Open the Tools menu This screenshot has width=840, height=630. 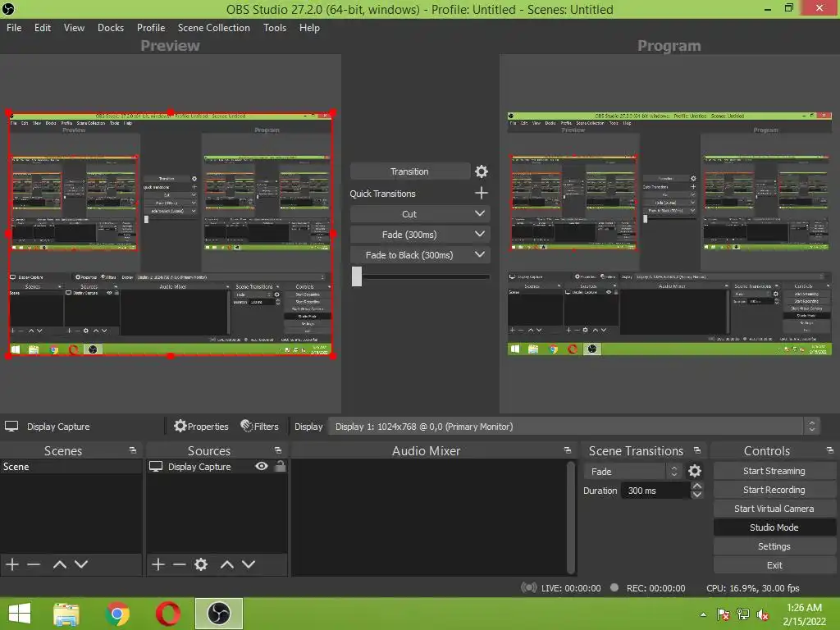(275, 28)
